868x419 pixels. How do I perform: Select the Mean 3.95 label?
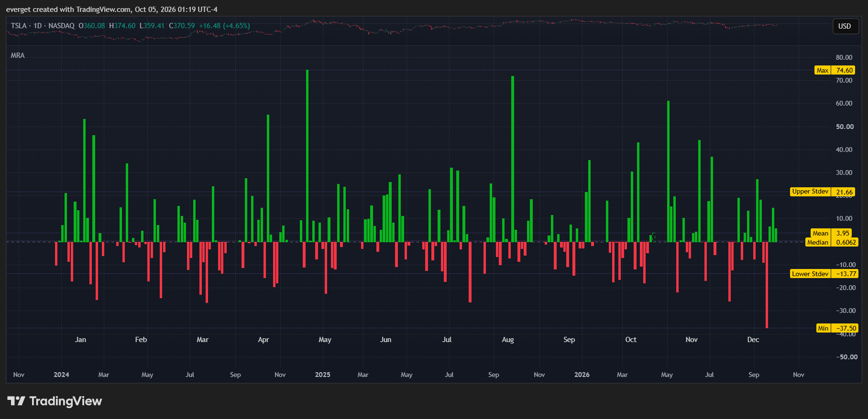831,233
